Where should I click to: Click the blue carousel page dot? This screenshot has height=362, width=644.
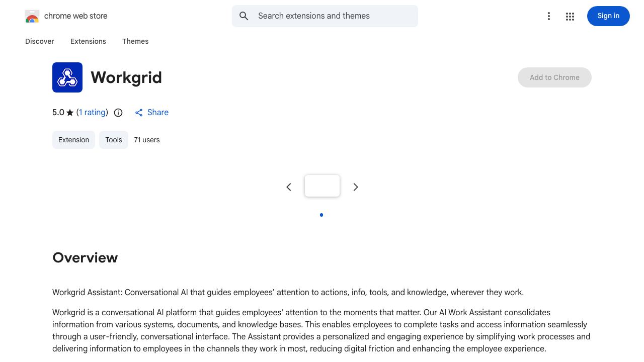pyautogui.click(x=321, y=215)
